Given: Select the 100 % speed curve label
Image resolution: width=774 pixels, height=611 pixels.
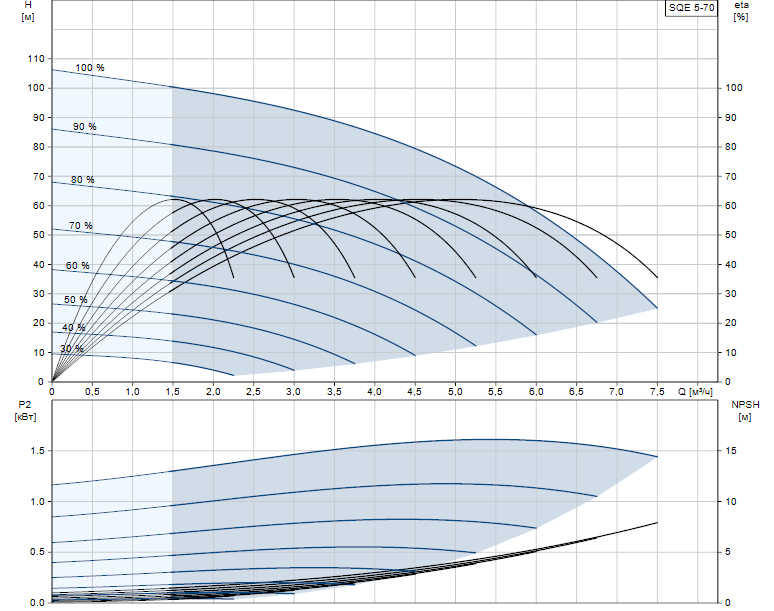Looking at the screenshot, I should [x=90, y=68].
